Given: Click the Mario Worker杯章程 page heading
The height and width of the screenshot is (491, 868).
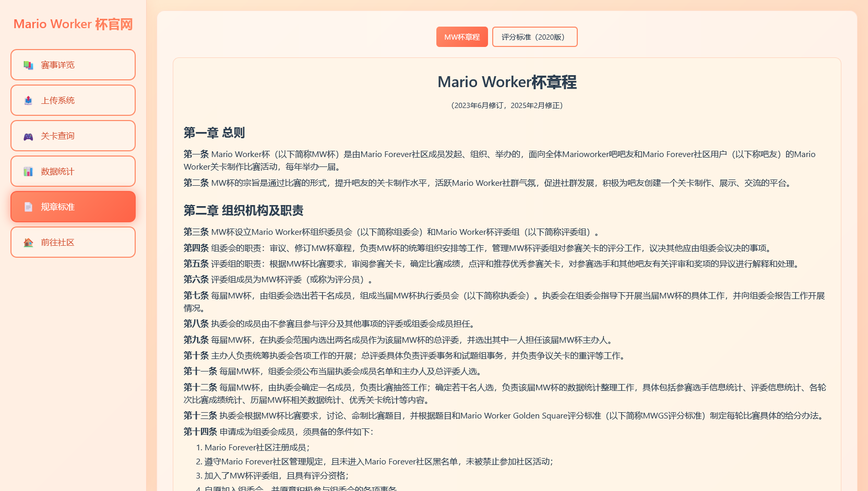Looking at the screenshot, I should tap(507, 82).
